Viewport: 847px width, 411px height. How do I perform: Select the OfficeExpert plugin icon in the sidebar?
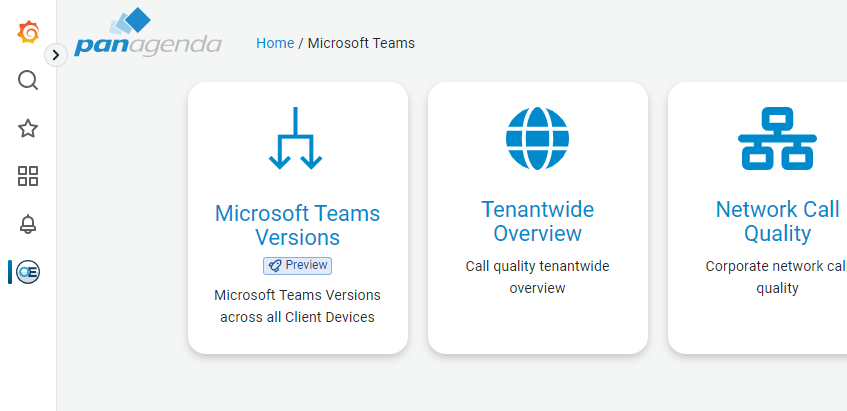pyautogui.click(x=28, y=272)
